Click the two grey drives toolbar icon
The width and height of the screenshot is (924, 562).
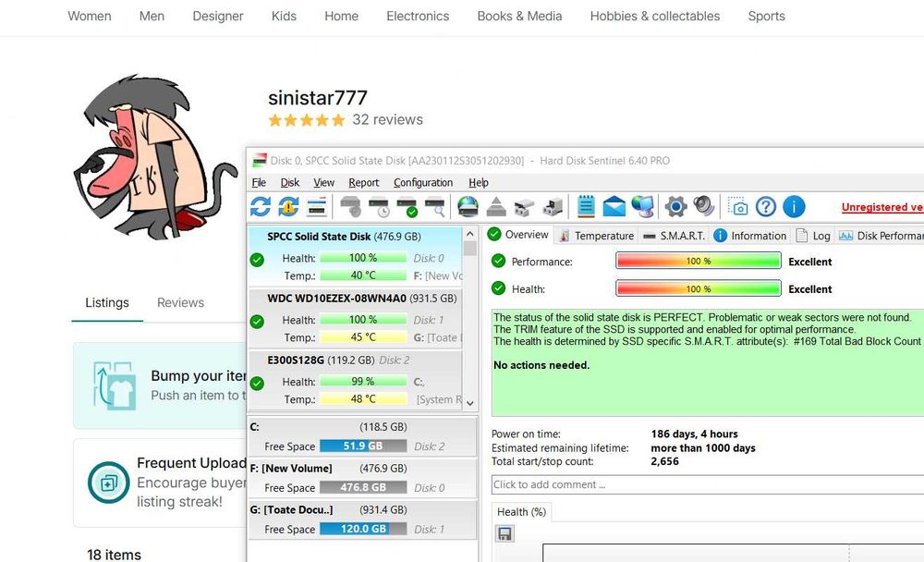524,207
